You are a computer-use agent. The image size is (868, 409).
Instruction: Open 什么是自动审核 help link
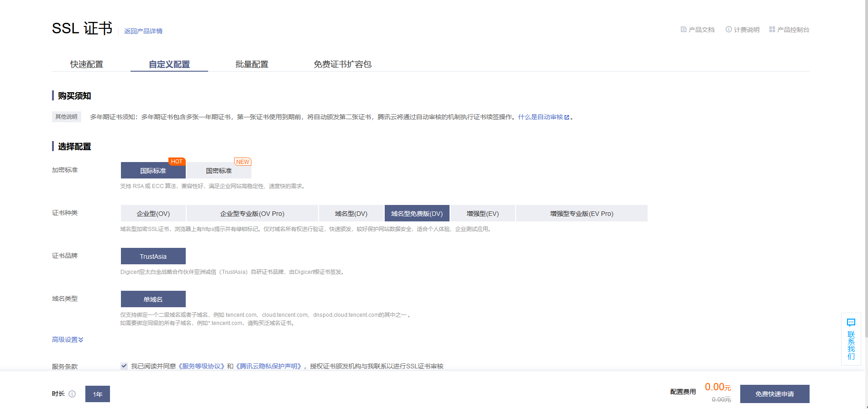[544, 117]
